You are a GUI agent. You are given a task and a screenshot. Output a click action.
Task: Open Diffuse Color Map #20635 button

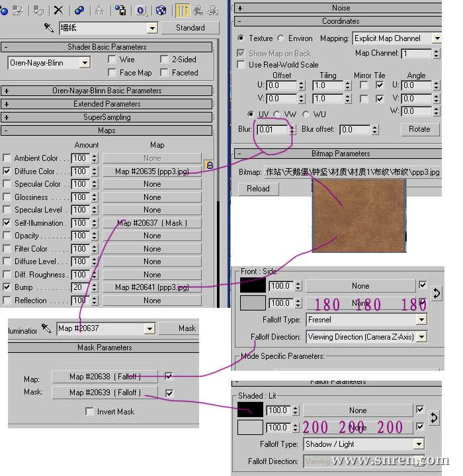(x=152, y=171)
